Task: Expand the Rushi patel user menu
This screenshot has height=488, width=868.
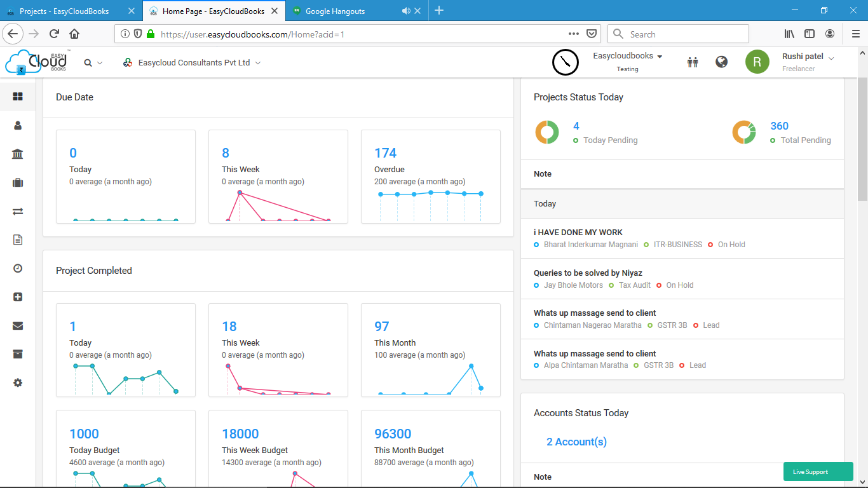Action: pos(808,62)
